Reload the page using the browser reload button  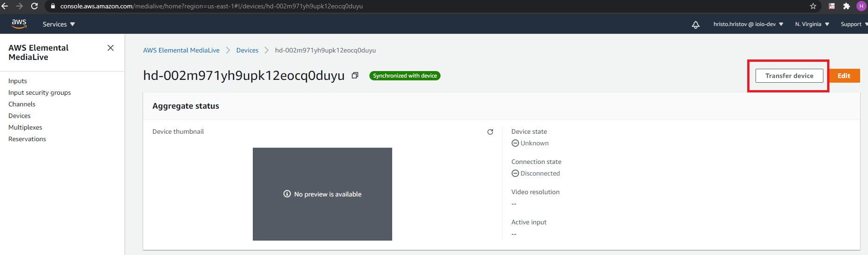(x=34, y=6)
